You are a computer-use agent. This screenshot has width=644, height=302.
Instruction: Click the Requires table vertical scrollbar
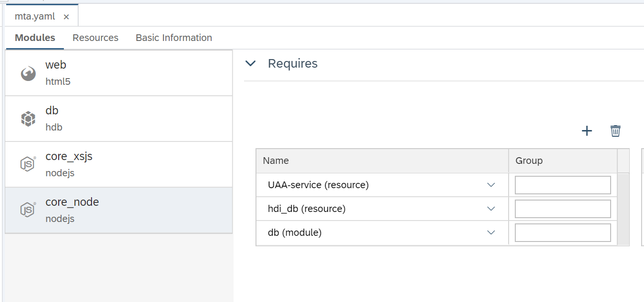(623, 209)
